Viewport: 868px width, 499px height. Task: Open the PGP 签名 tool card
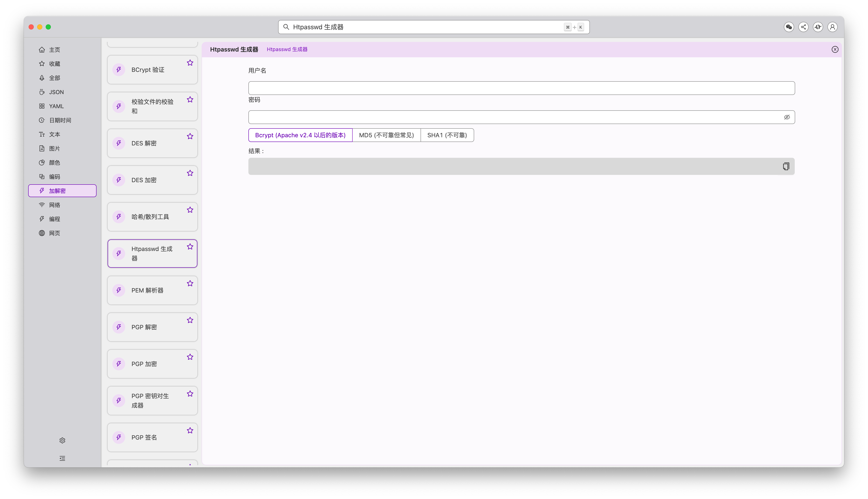[152, 437]
